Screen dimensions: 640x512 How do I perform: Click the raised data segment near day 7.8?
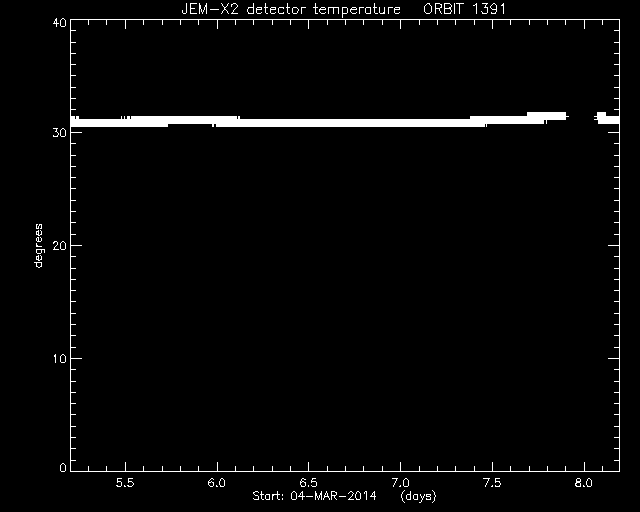tap(547, 116)
